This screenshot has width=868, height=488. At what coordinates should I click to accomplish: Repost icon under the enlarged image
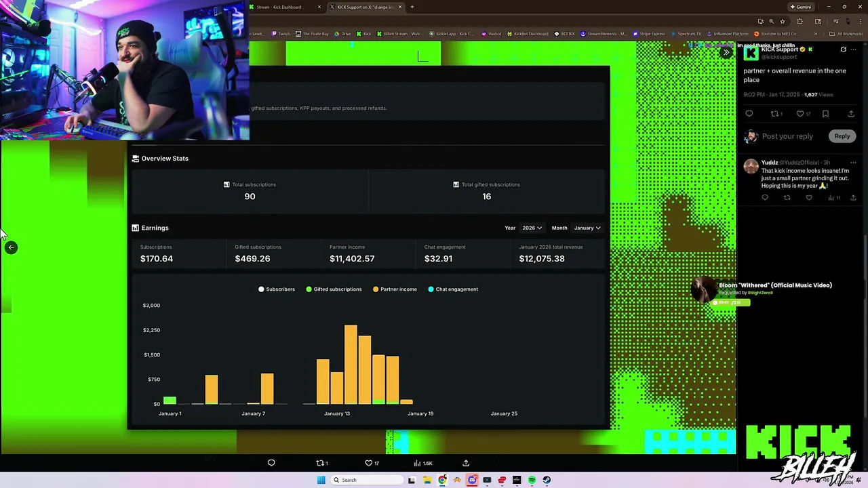[322, 463]
